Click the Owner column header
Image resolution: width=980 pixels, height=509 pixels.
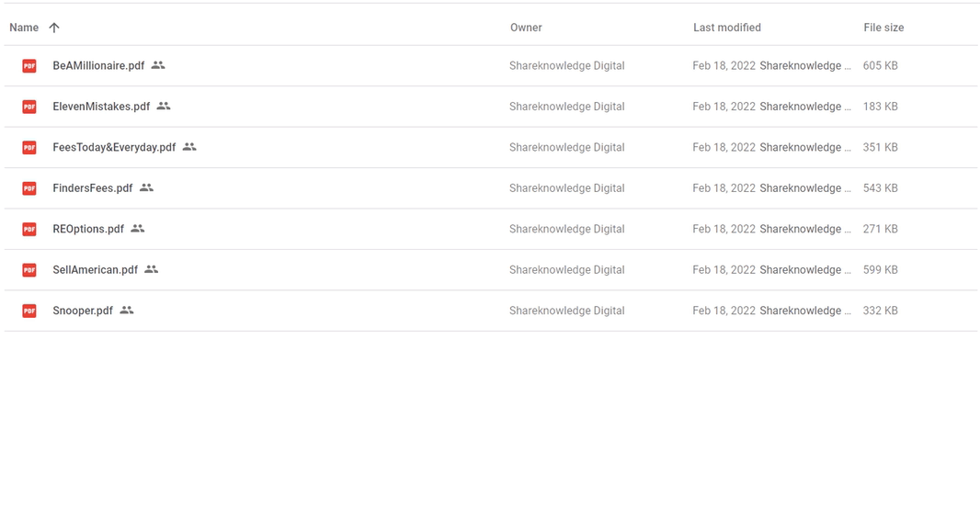tap(526, 28)
